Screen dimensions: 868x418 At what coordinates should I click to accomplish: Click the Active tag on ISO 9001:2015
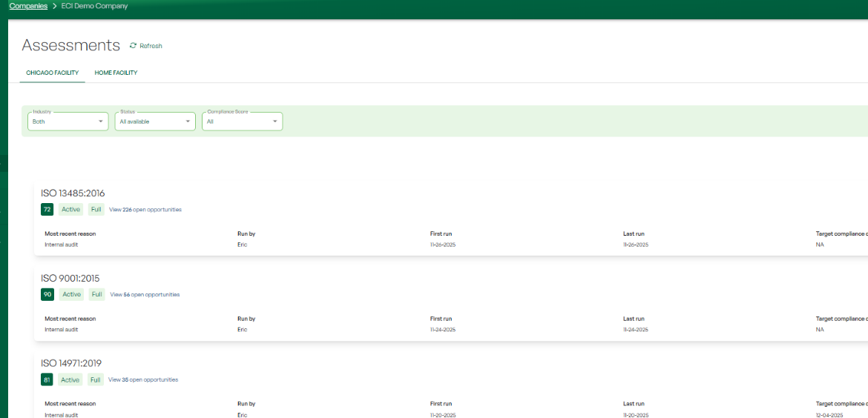pos(71,295)
